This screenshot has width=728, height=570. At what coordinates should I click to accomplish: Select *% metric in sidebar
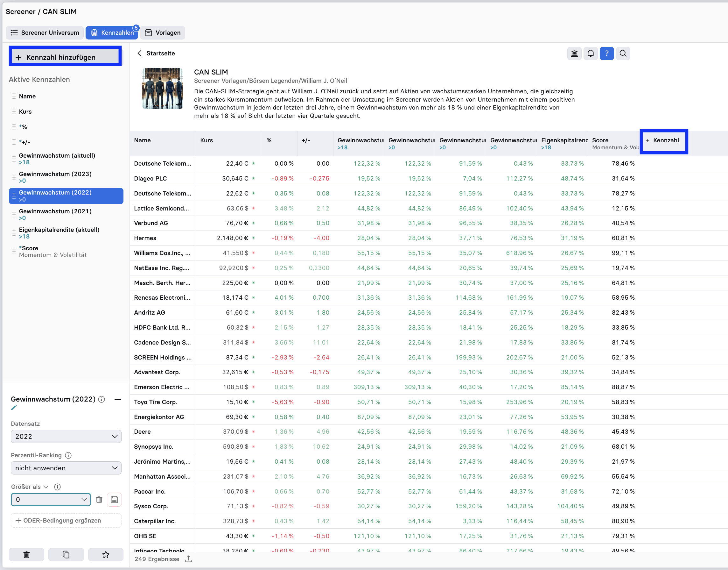pos(66,127)
